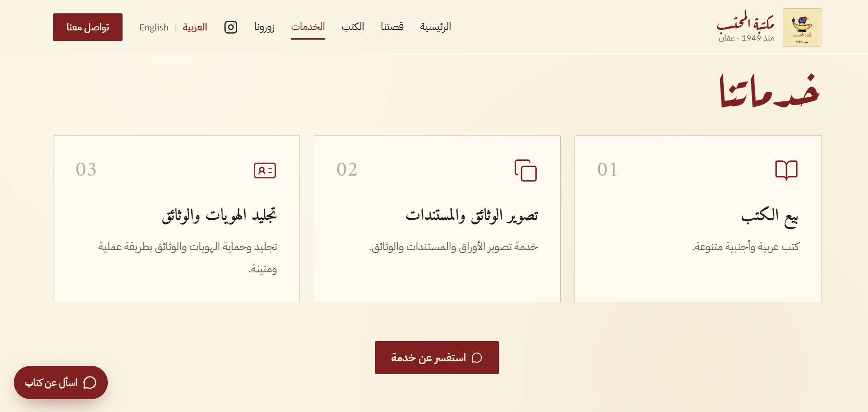Click the number 03 on the card
The width and height of the screenshot is (868, 412).
86,170
